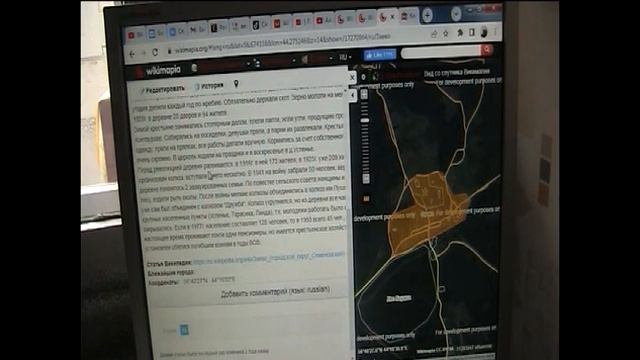Open the RU language dropdown
Screen dimensions: 640x360
[345, 57]
